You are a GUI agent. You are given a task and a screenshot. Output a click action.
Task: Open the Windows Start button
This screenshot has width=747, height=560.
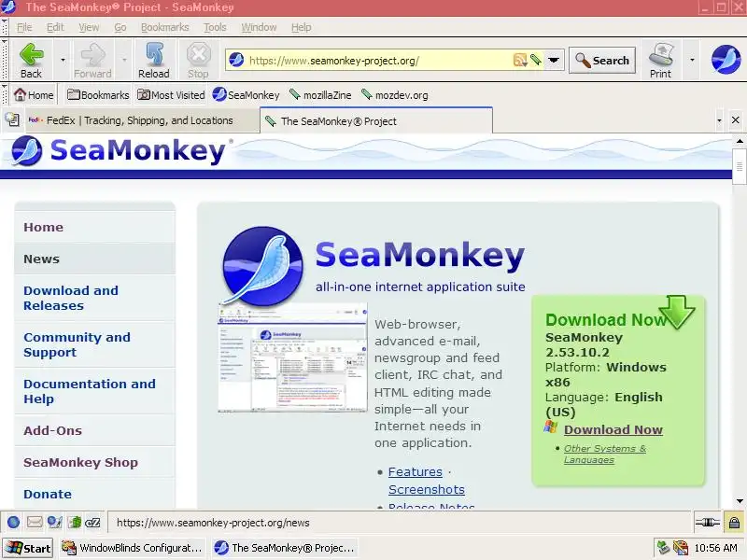pyautogui.click(x=28, y=548)
